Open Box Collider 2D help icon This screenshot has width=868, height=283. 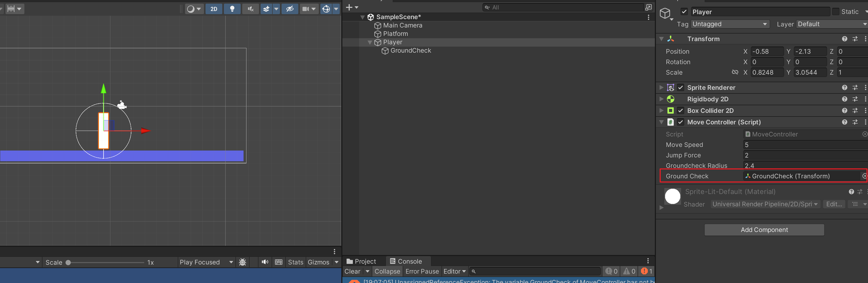[844, 110]
